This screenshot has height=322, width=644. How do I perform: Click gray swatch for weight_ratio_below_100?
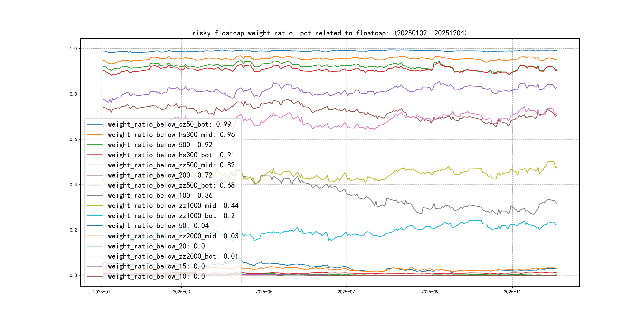point(94,196)
